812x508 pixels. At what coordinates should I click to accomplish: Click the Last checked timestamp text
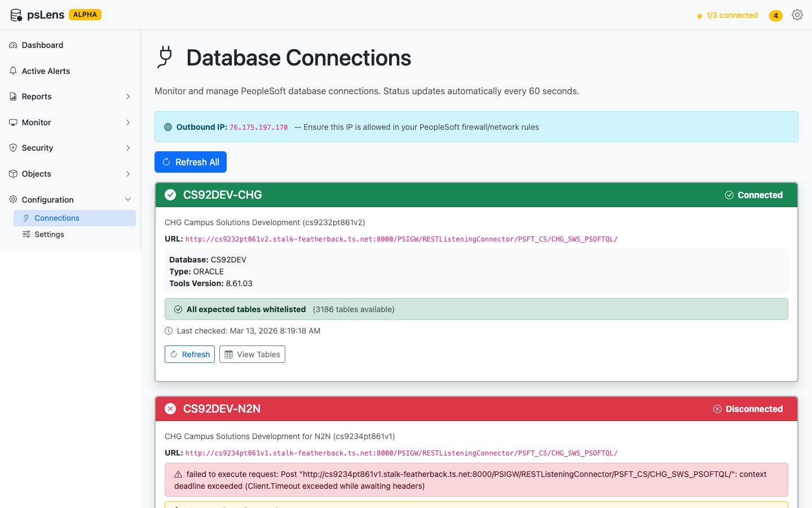coord(249,331)
